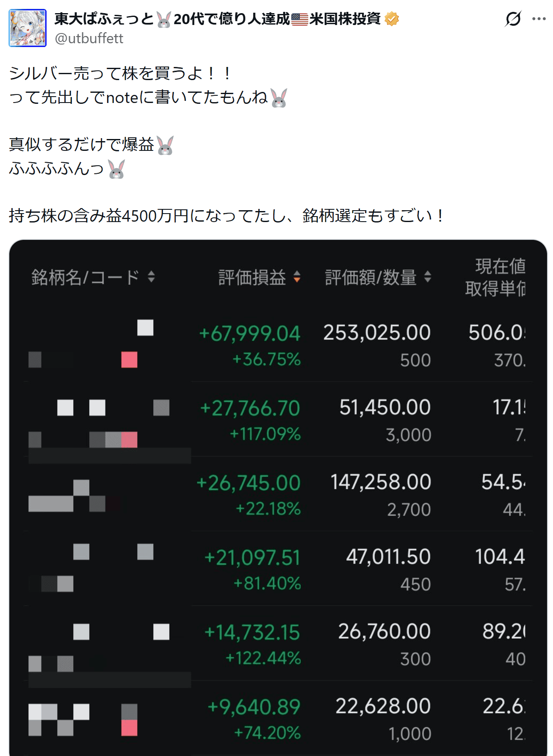The width and height of the screenshot is (553, 756).
Task: Click the Grok slash-circle icon
Action: (513, 19)
